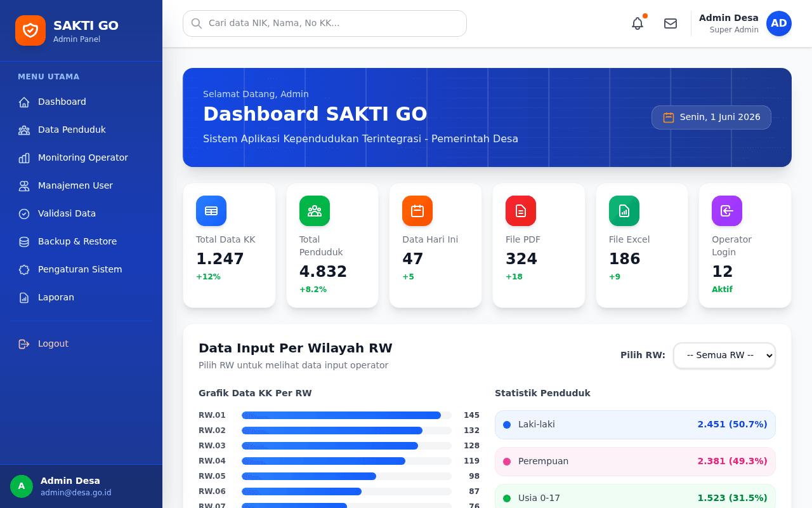This screenshot has width=812, height=508.
Task: Click the AD profile avatar
Action: coord(779,23)
